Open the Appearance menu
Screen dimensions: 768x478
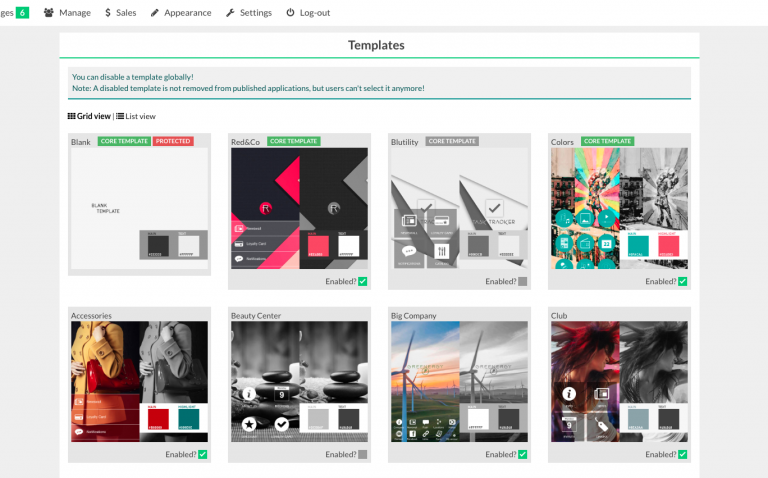coord(188,13)
